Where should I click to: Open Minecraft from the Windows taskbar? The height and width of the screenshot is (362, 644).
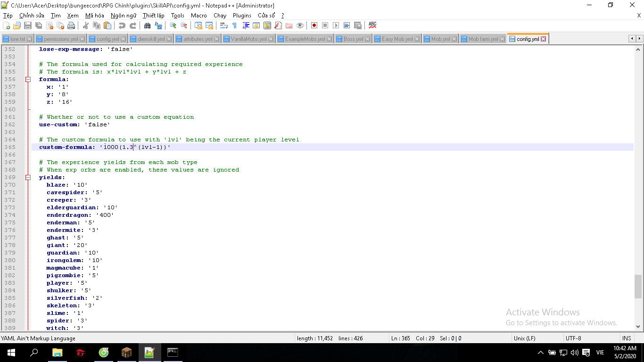point(127,352)
